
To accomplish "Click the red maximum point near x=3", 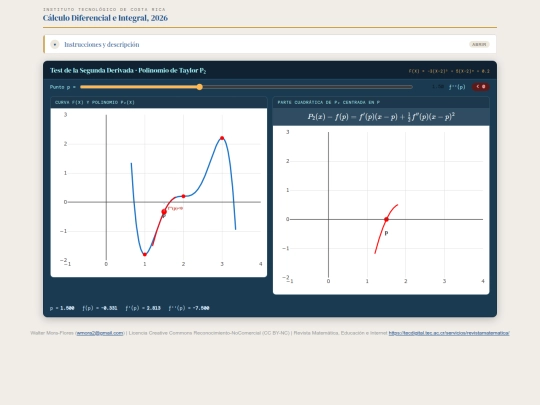I will [222, 138].
